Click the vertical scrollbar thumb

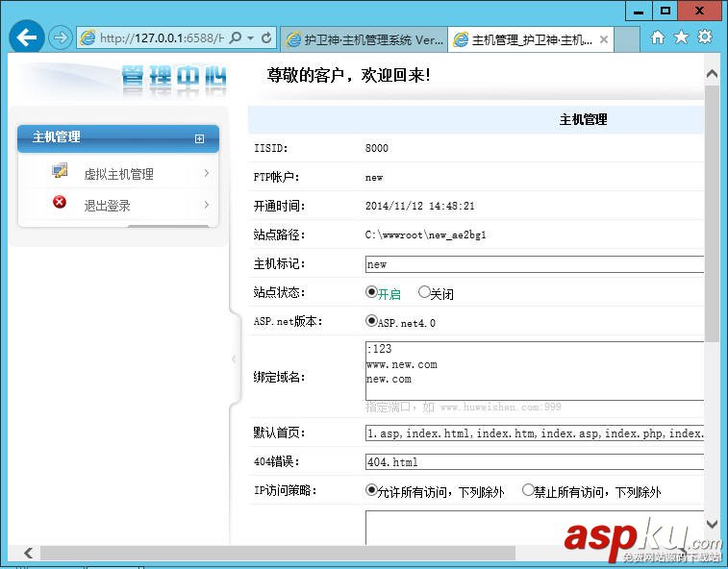click(x=712, y=214)
